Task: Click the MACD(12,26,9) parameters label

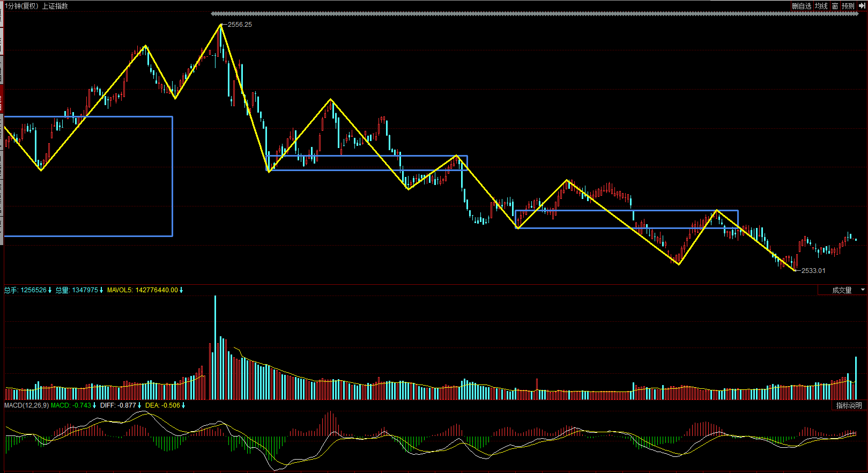Action: click(26, 405)
